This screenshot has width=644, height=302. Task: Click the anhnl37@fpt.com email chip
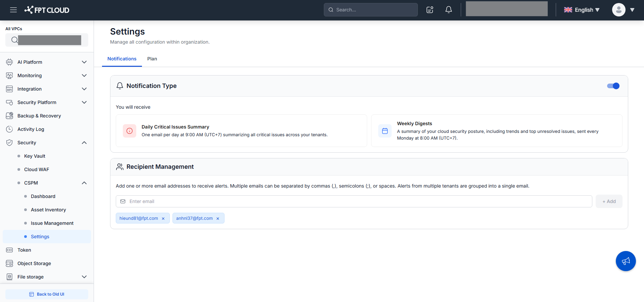pos(198,218)
